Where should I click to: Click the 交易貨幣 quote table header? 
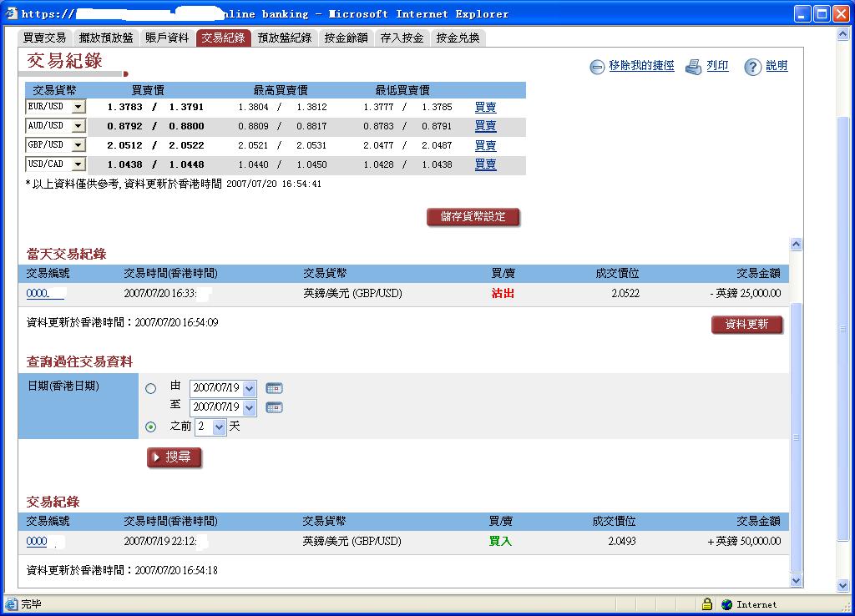tap(54, 90)
